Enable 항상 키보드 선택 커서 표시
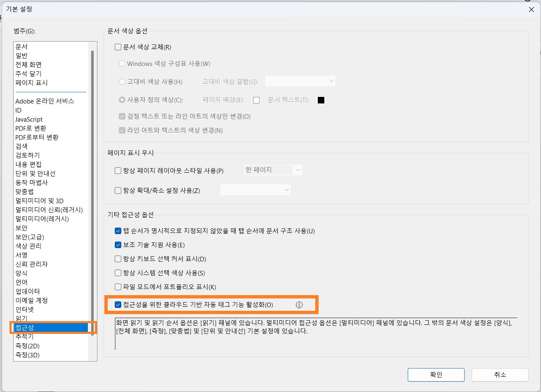Viewport: 541px width, 392px height. click(x=118, y=258)
